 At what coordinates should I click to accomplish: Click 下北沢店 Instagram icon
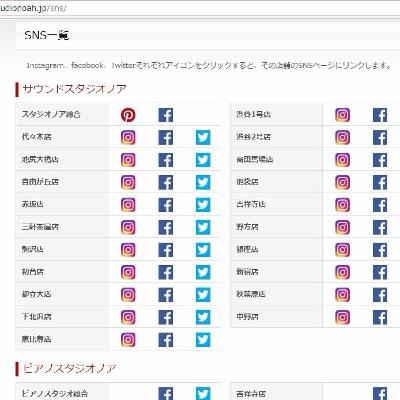pyautogui.click(x=128, y=317)
